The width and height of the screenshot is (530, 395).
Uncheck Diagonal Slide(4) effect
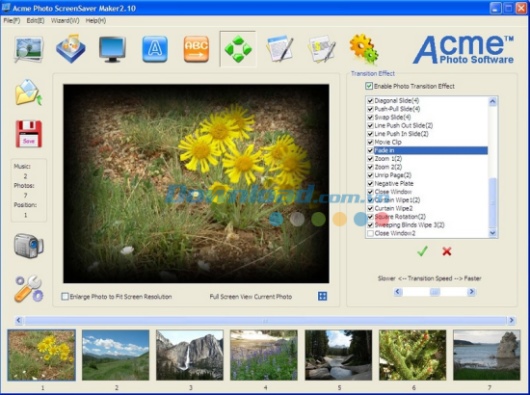tap(370, 100)
